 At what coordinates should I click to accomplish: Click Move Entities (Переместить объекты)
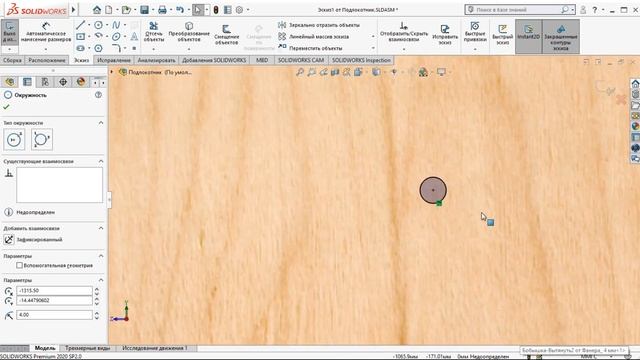[310, 48]
